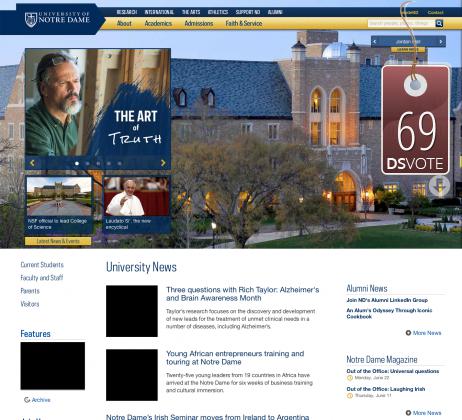The width and height of the screenshot is (462, 420).
Task: Open the Visitors link
Action: pos(30,304)
